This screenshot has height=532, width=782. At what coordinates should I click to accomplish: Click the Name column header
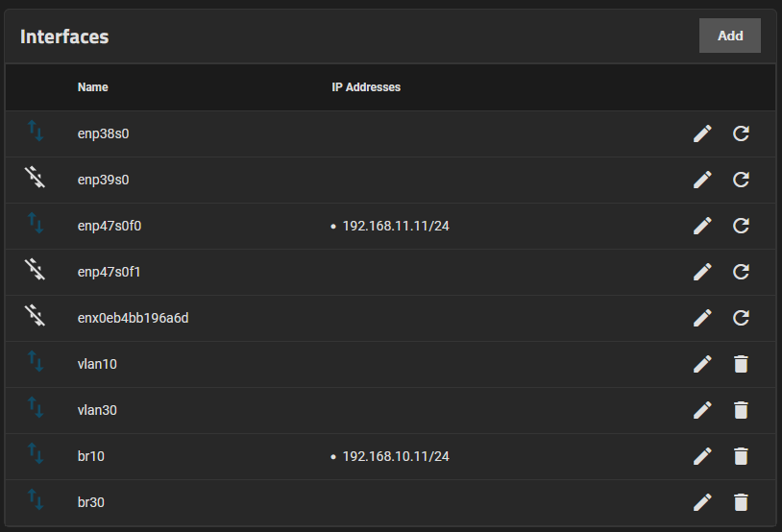point(93,87)
